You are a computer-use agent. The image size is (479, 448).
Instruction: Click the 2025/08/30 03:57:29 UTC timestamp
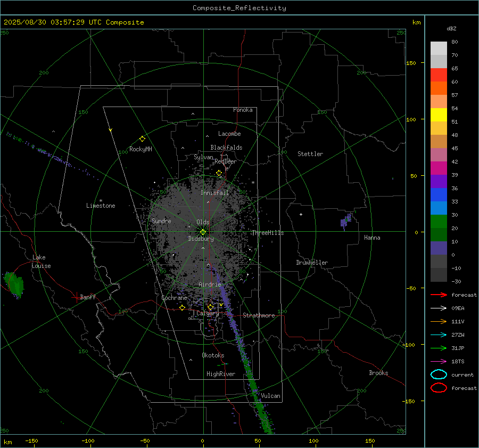[73, 22]
